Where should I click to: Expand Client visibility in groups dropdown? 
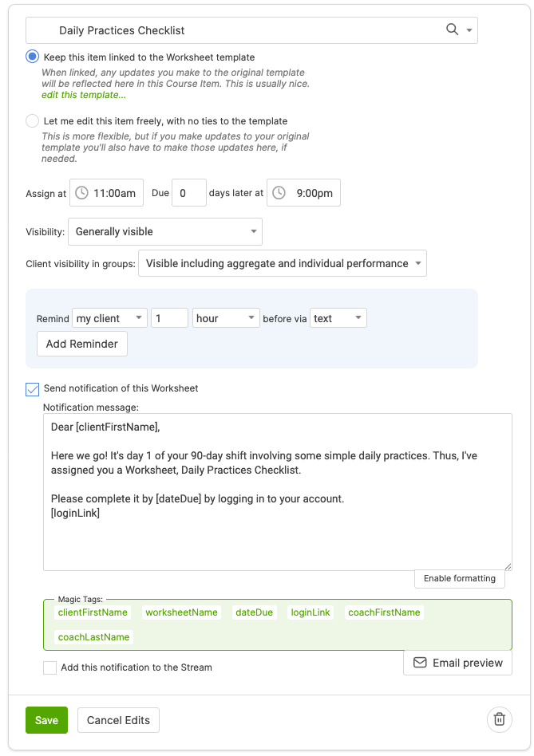click(282, 263)
